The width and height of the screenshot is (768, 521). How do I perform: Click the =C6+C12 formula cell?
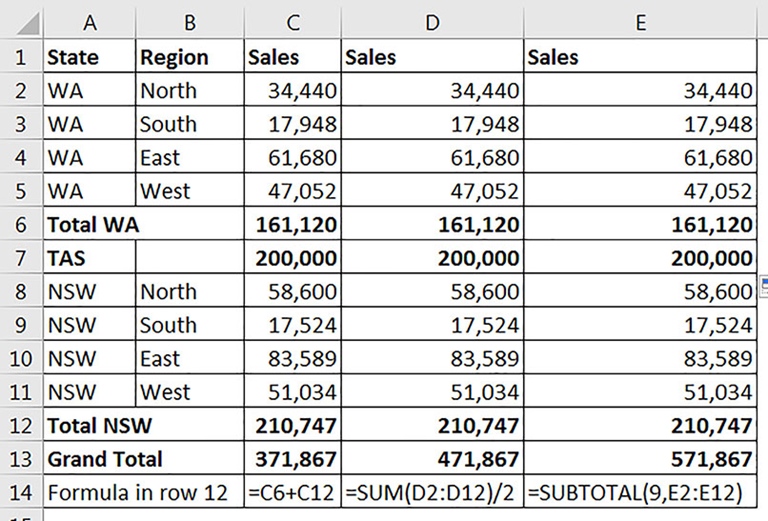tap(292, 492)
